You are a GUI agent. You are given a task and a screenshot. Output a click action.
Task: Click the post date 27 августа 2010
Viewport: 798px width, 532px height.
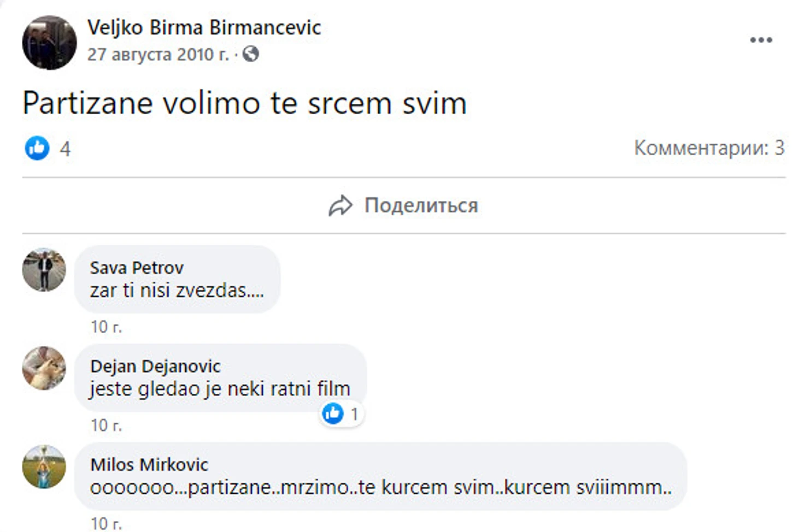[158, 55]
